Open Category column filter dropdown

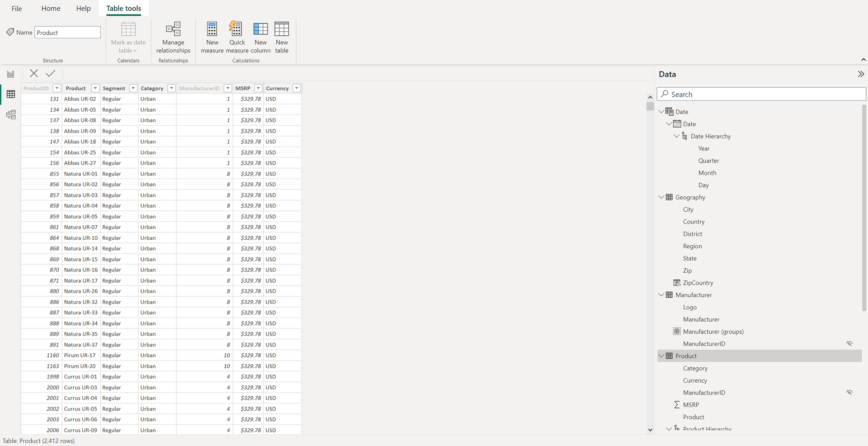click(171, 88)
